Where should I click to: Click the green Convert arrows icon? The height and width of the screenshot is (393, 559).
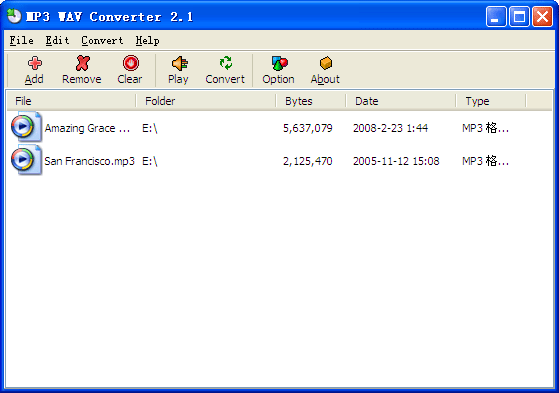point(226,63)
